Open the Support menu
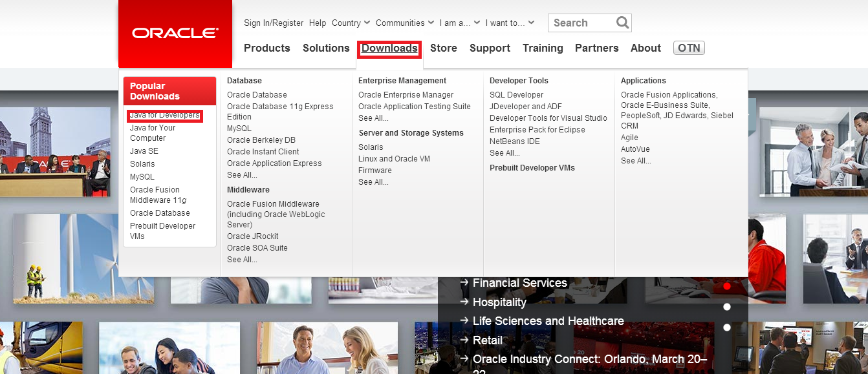The width and height of the screenshot is (868, 374). pyautogui.click(x=490, y=48)
